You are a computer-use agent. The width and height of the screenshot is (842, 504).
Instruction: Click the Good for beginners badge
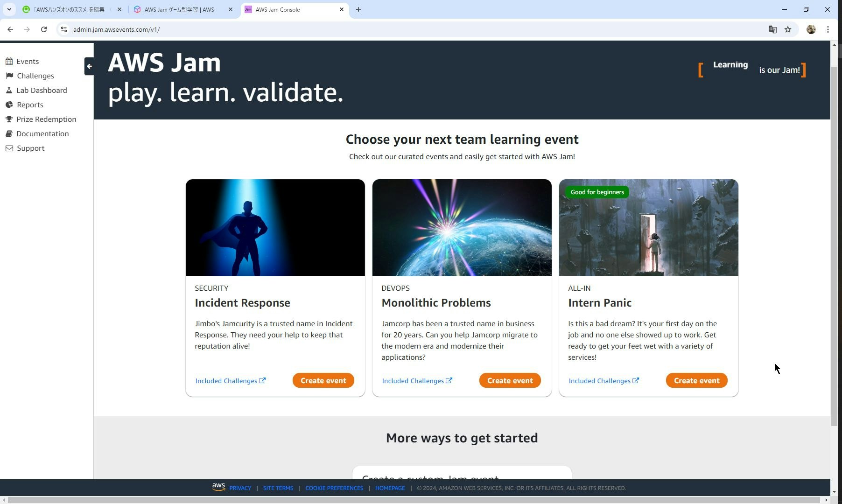(x=597, y=192)
